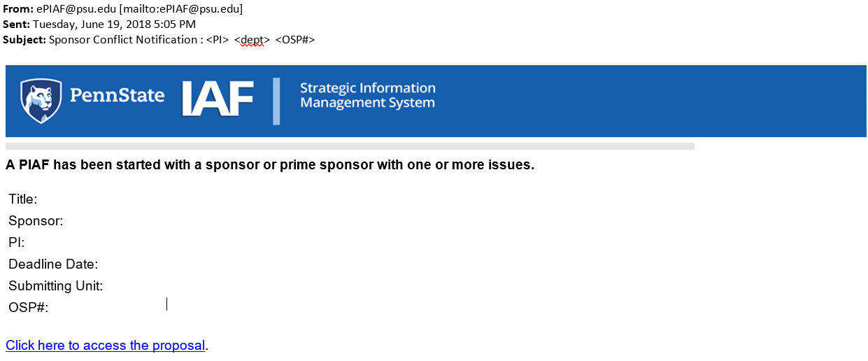Screen dimensions: 868x361
Task: Click the <OSP#> placeholder in subject
Action: [295, 40]
